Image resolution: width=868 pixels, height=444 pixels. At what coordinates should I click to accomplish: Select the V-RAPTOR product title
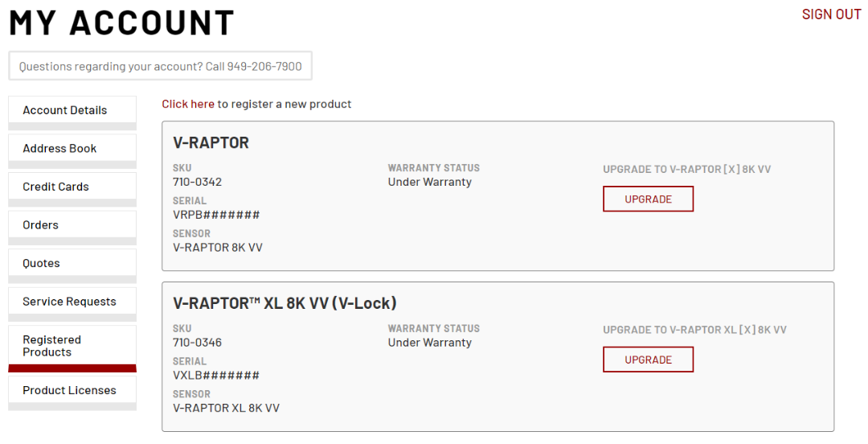211,143
